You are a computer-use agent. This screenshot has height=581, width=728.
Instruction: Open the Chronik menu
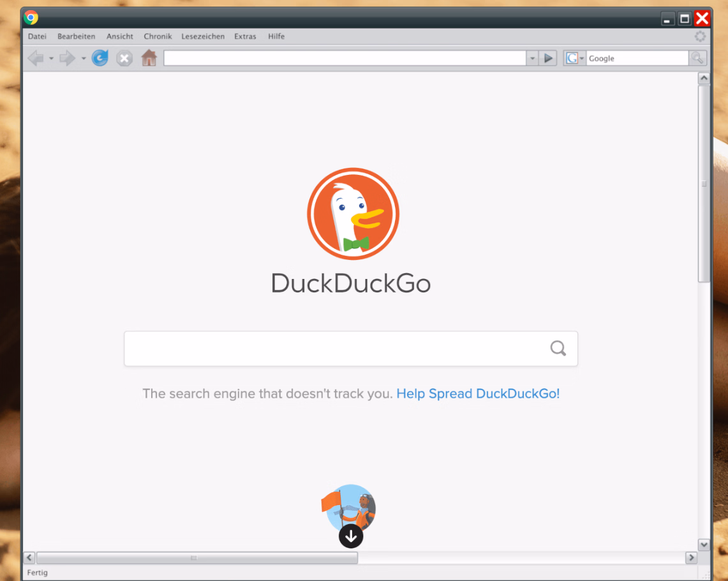point(158,36)
